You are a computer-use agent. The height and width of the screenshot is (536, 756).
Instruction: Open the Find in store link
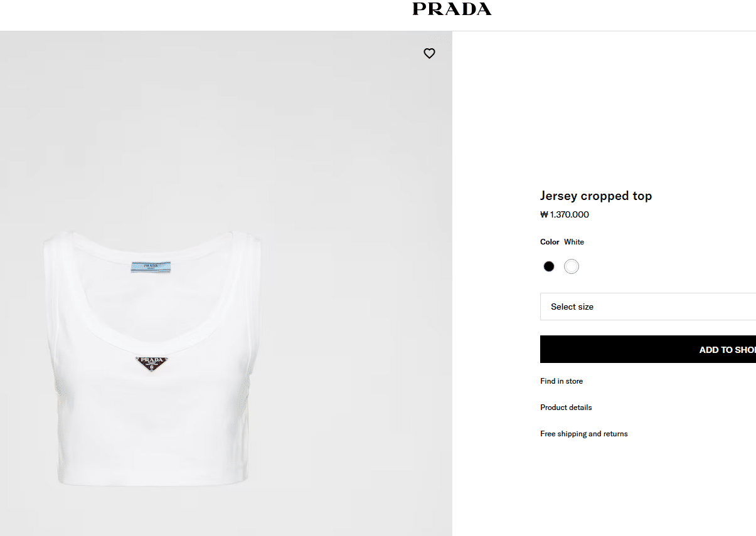pyautogui.click(x=562, y=381)
